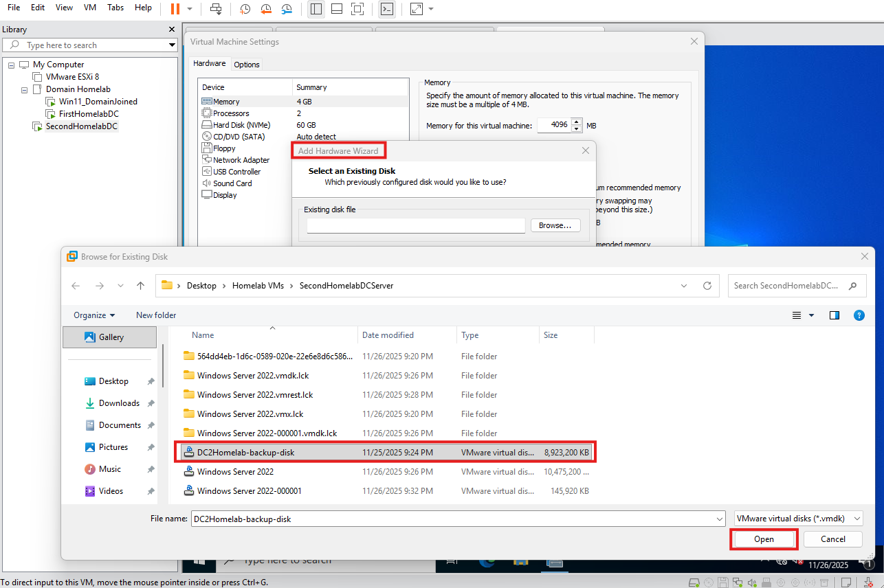Screen dimensions: 884x588
Task: Create a New folder in browse dialog
Action: pyautogui.click(x=156, y=315)
